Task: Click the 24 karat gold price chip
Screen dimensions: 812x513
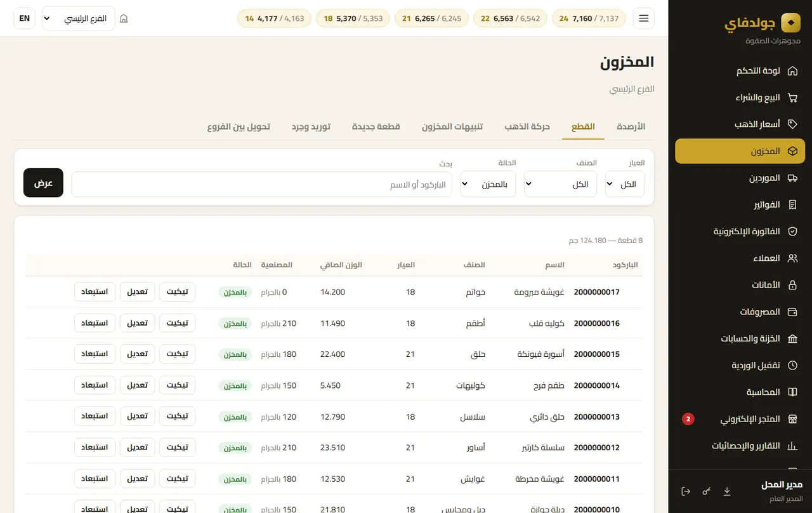Action: [589, 18]
